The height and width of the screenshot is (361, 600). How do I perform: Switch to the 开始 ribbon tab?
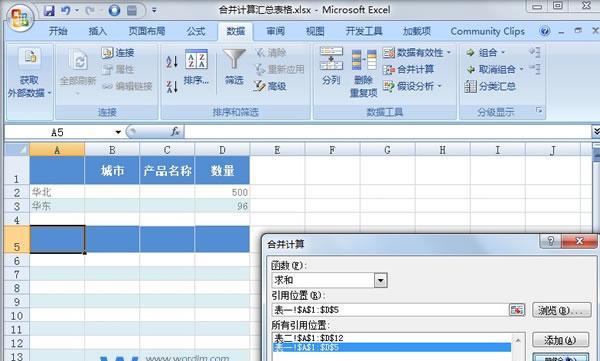[x=58, y=31]
